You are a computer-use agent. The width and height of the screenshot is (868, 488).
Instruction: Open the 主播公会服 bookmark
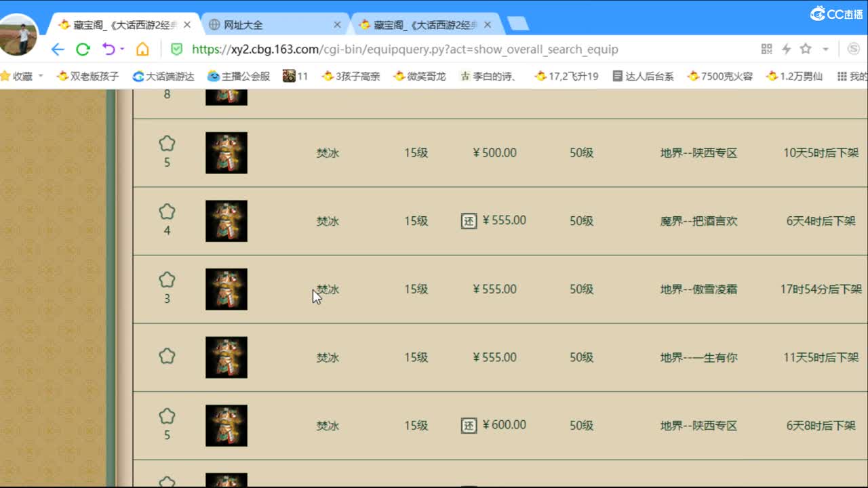[x=239, y=76]
